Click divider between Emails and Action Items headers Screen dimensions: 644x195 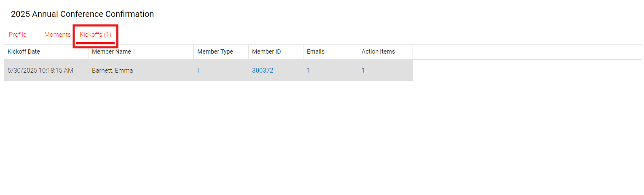coord(358,52)
